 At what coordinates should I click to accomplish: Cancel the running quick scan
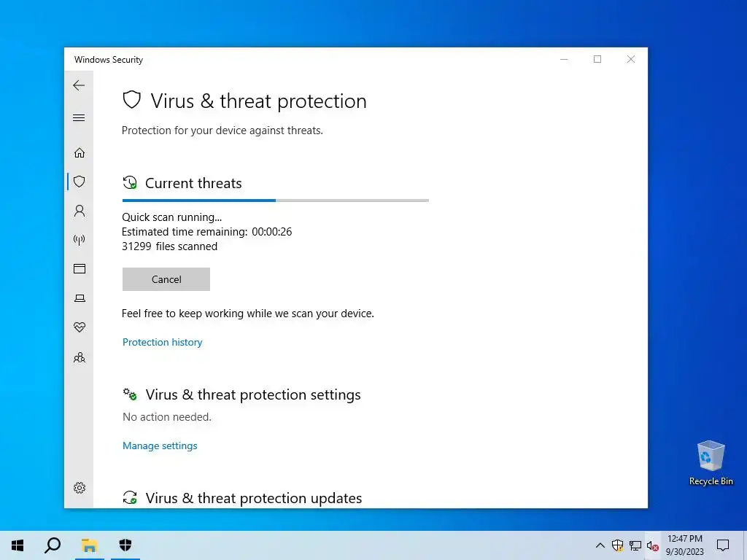click(166, 279)
